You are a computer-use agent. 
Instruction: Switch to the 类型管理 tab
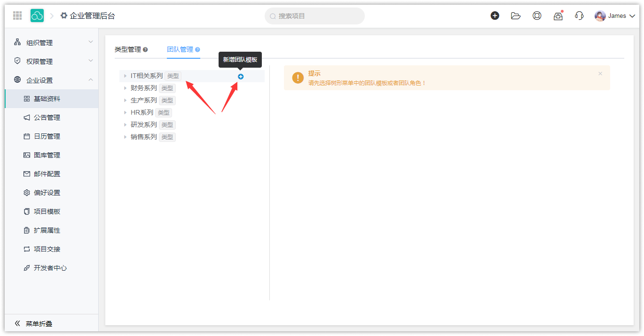[x=128, y=49]
